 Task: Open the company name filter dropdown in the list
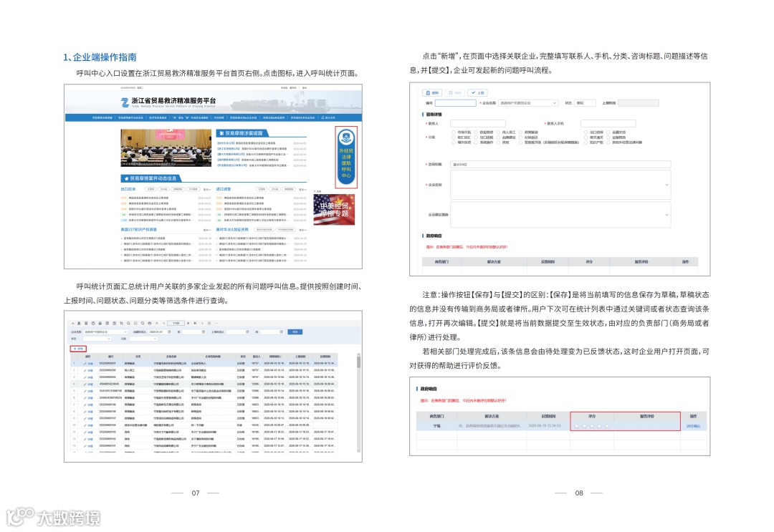(105, 332)
